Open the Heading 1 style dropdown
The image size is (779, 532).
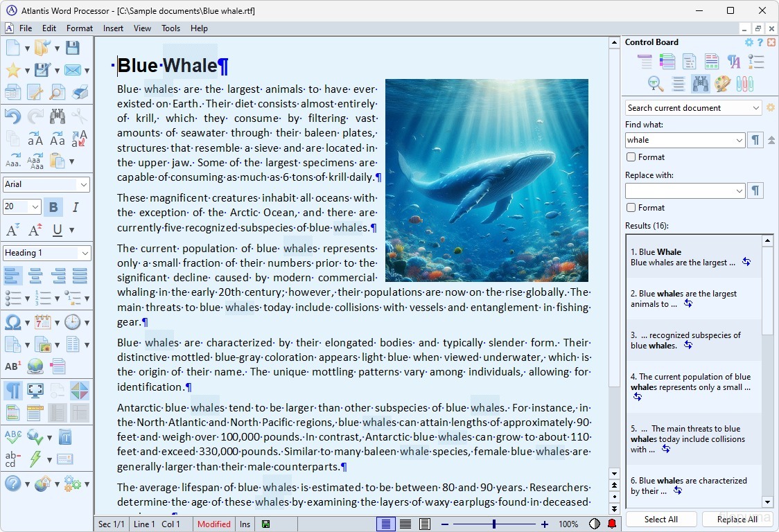click(x=86, y=253)
